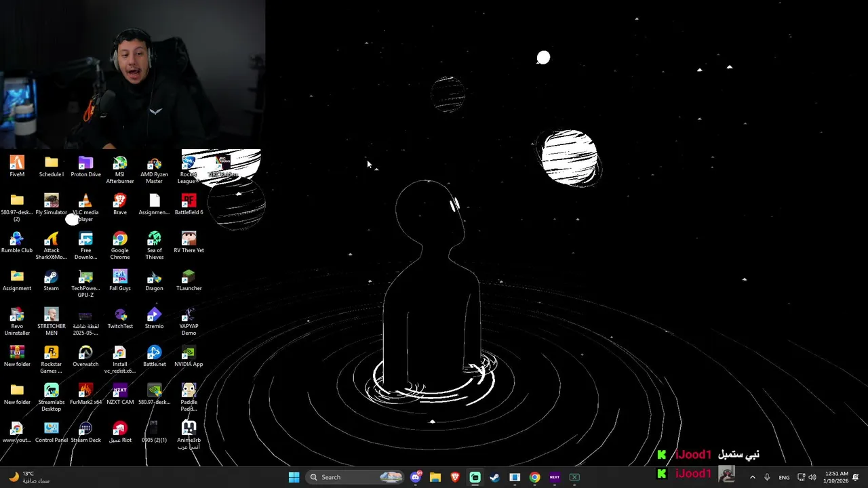This screenshot has height=488, width=868.
Task: Open the Arabic-named 2025-05 screenshot file
Action: pos(85,321)
